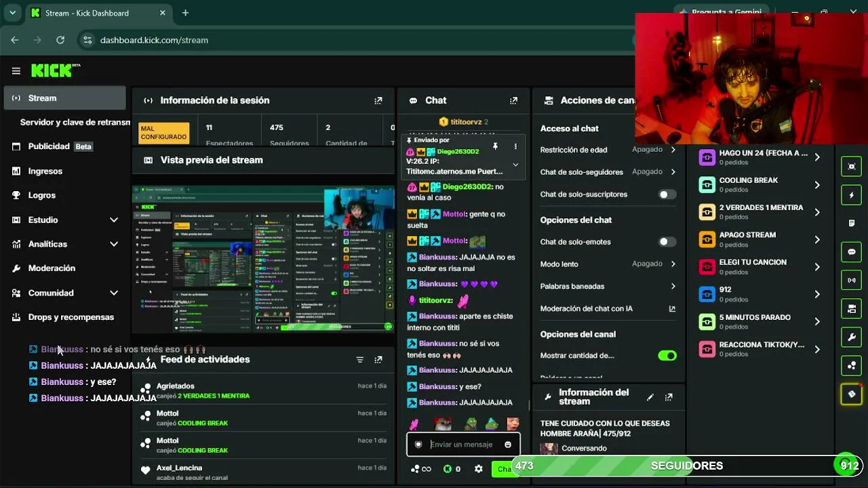Click the Enviar un mensaje chat input
868x488 pixels.
(463, 445)
